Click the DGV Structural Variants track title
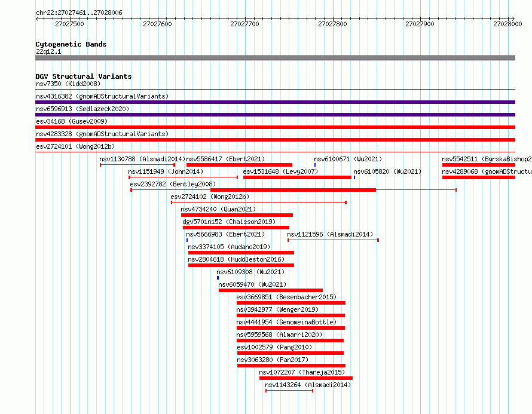532x414 pixels. [84, 76]
